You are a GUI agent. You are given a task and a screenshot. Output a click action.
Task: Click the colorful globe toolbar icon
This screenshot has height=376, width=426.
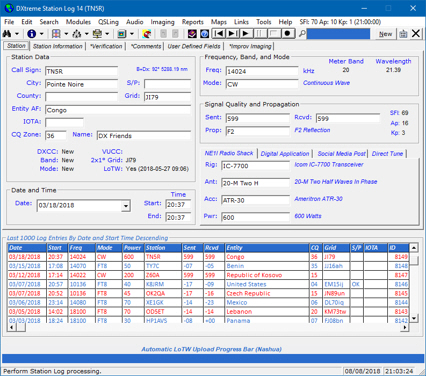pos(147,34)
